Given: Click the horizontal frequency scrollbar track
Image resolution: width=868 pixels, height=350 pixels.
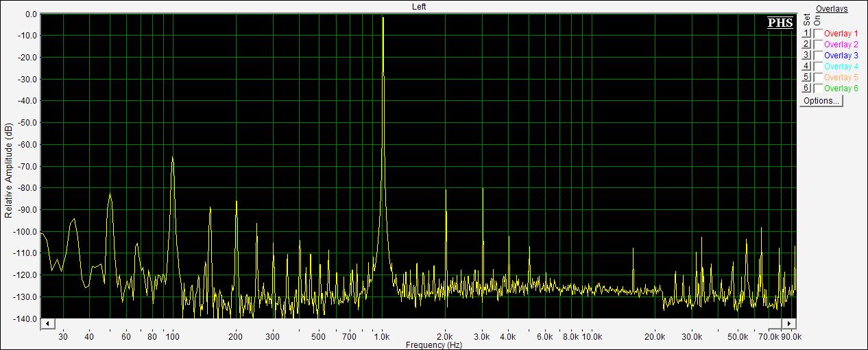Looking at the screenshot, I should 419,323.
